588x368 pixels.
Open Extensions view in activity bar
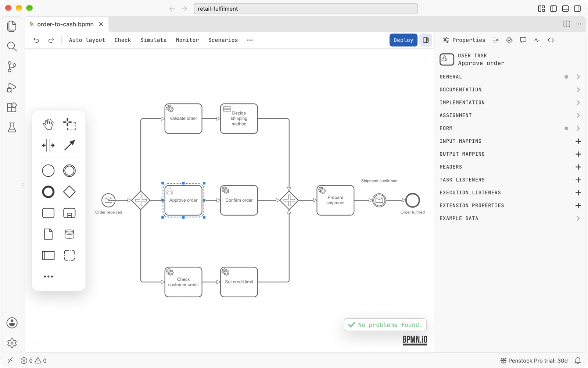(12, 107)
